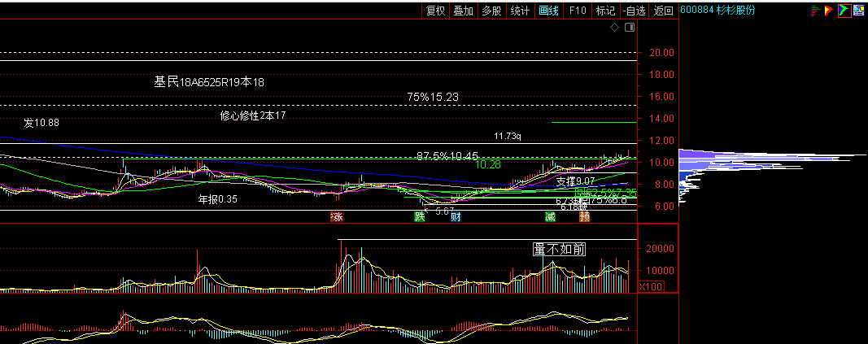Click the 标记 mark button
868x344 pixels.
click(x=605, y=11)
